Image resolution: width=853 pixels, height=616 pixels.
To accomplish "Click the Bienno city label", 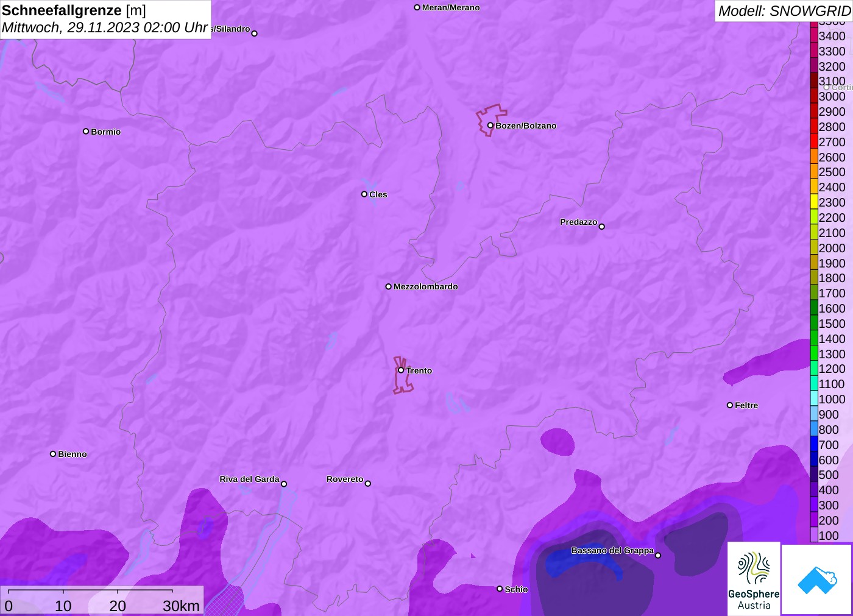I will pos(73,454).
